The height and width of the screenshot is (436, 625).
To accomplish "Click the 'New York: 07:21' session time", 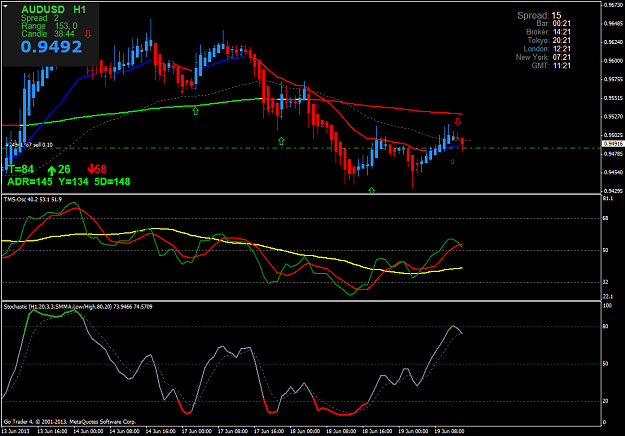I will (543, 57).
